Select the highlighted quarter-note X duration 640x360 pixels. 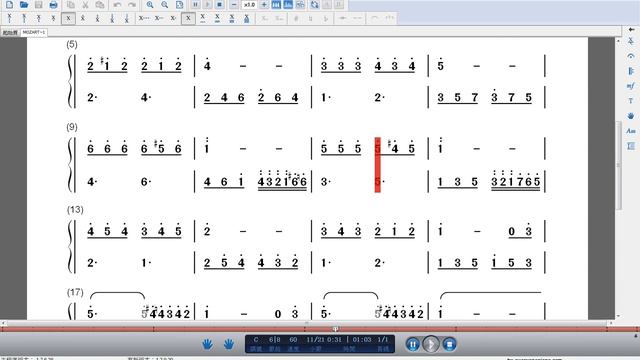click(188, 18)
